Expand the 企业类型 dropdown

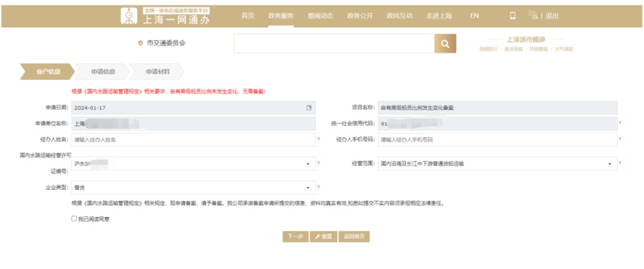point(307,188)
